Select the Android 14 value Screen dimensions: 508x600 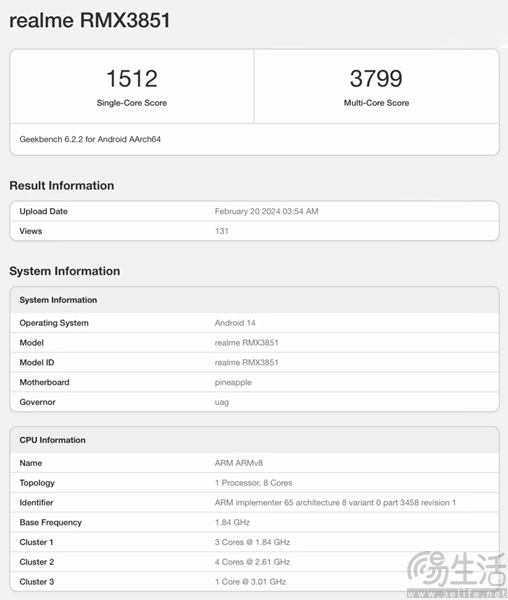[x=235, y=323]
